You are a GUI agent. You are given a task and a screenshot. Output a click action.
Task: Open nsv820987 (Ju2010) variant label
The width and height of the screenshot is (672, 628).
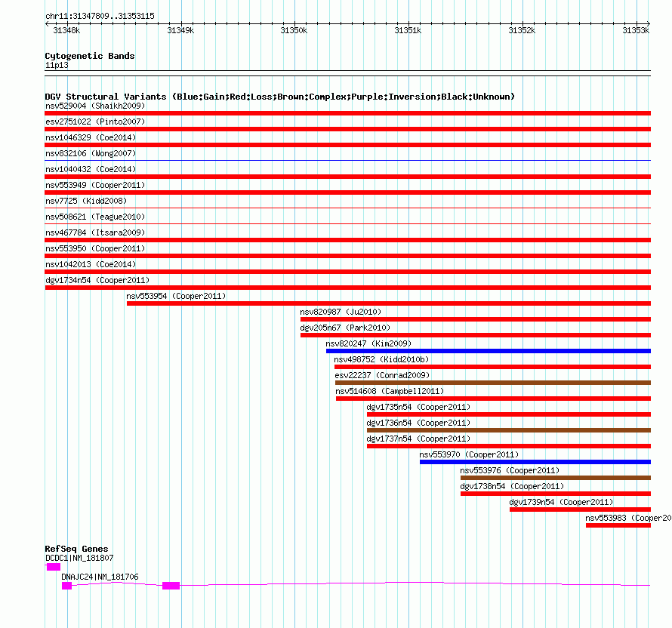pyautogui.click(x=341, y=312)
